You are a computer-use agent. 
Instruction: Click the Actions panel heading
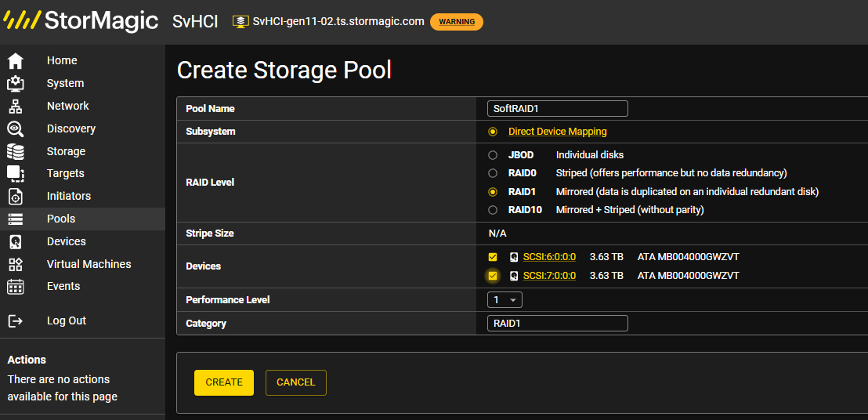click(27, 360)
